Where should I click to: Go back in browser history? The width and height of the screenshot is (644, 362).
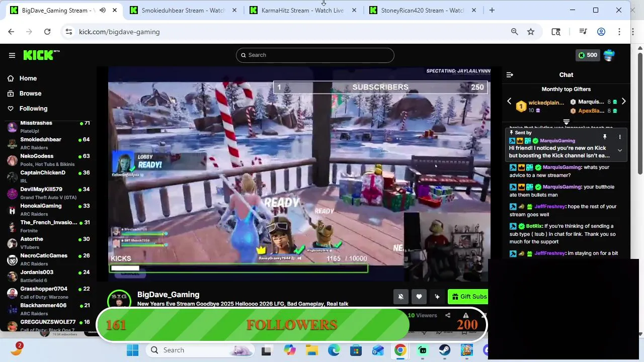click(x=11, y=32)
